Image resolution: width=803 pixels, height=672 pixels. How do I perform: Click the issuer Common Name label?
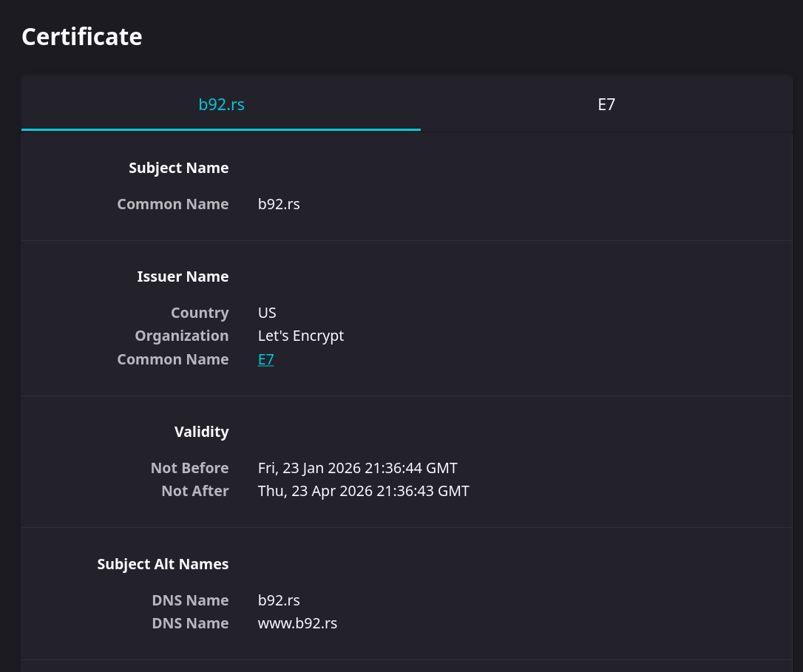173,359
